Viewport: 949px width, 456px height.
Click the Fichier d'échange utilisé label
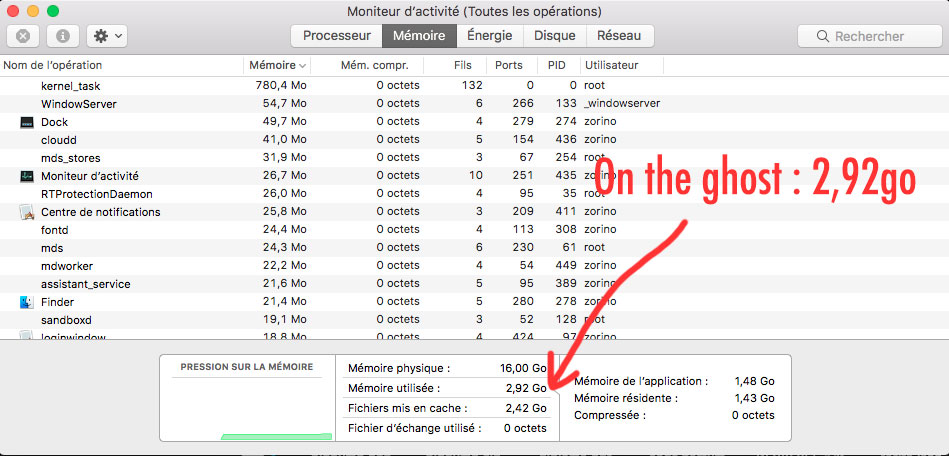pos(415,428)
